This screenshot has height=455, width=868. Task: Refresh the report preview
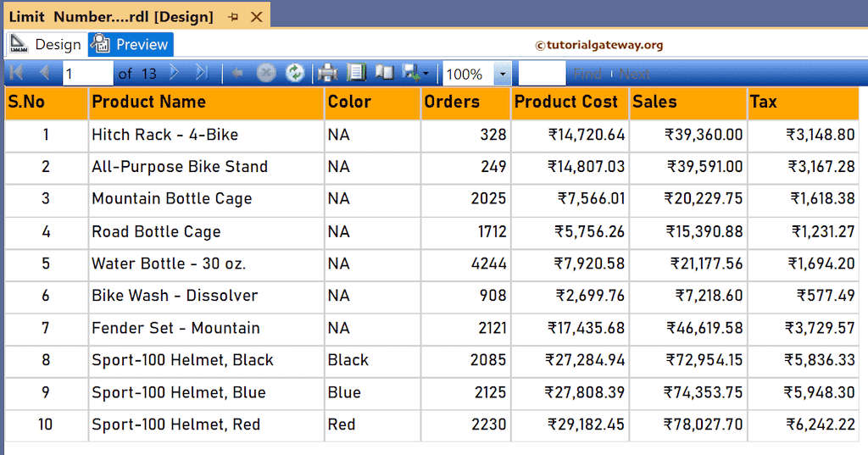(294, 73)
